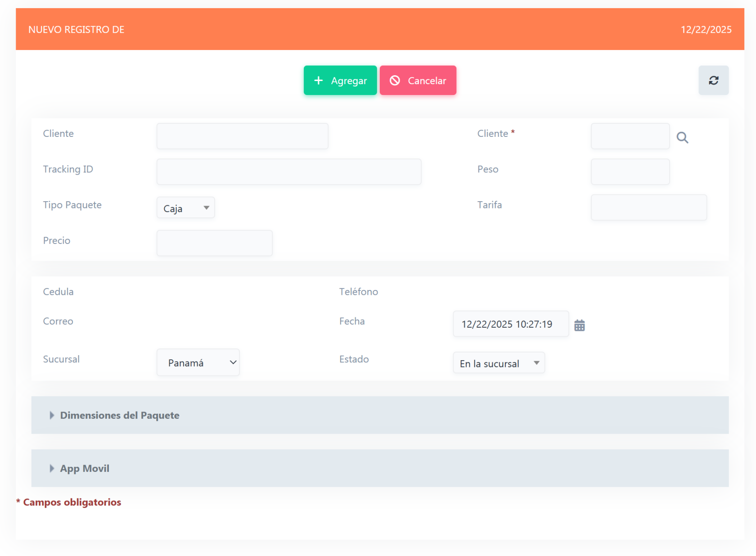The height and width of the screenshot is (556, 756).
Task: Focus the Tracking ID input field
Action: [288, 172]
